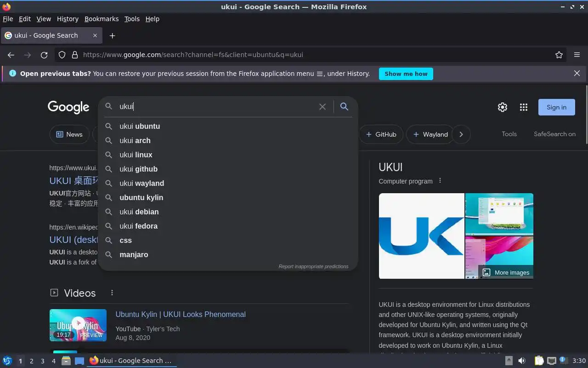Open Google quick settings gear
This screenshot has width=588, height=368.
point(503,107)
